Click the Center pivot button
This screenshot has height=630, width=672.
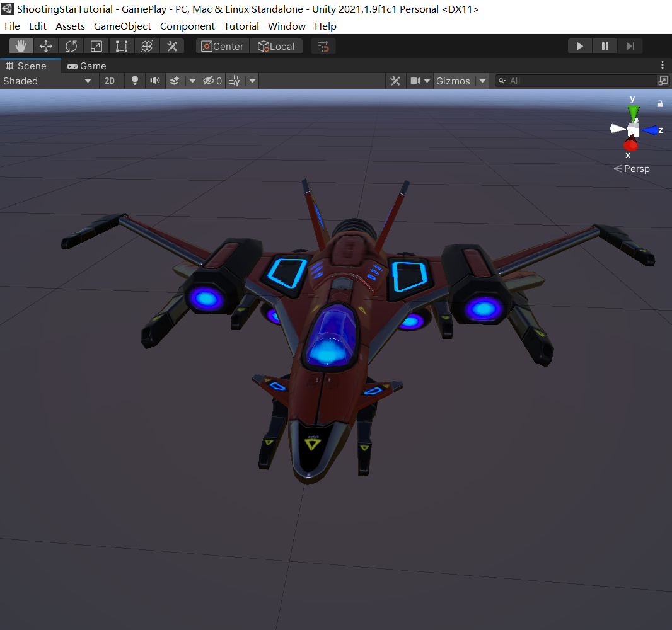coord(222,45)
